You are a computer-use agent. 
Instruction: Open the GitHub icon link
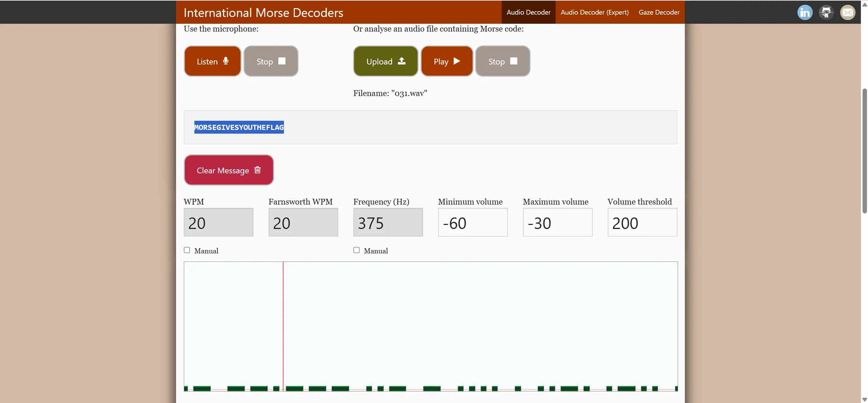[x=826, y=13]
